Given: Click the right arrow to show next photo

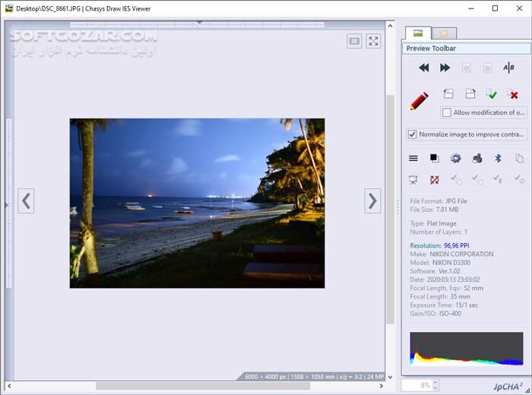Looking at the screenshot, I should [x=372, y=201].
